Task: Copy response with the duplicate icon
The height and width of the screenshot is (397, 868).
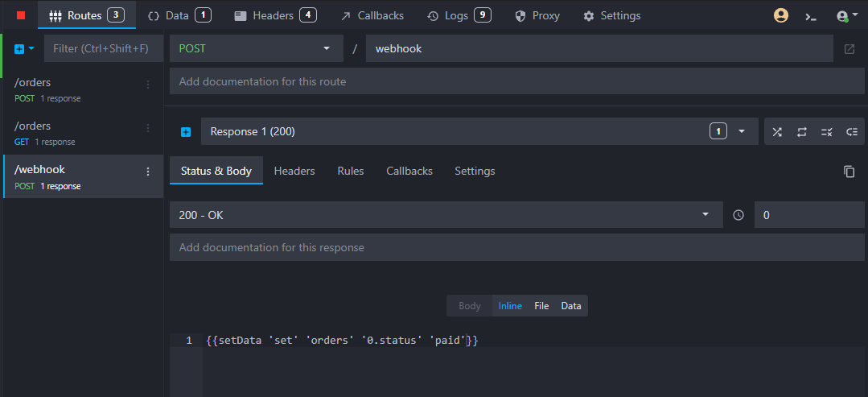Action: 849,172
